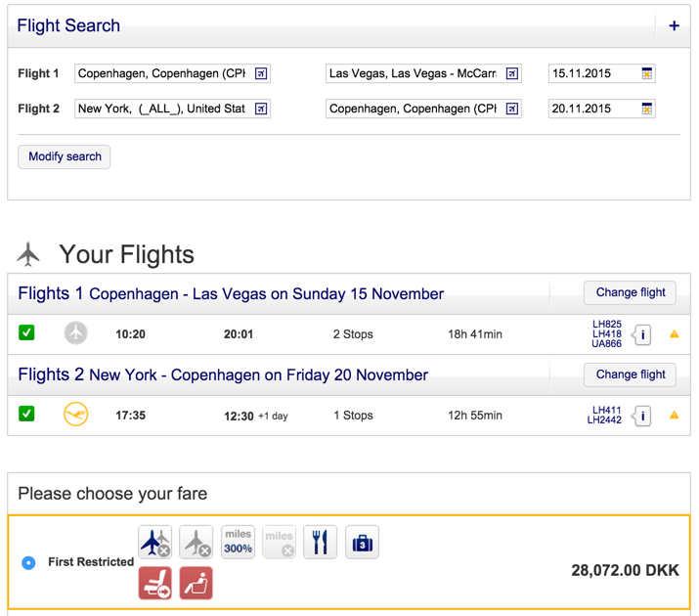The image size is (699, 616).
Task: Click the Las Vegas destination input field
Action: tap(414, 73)
